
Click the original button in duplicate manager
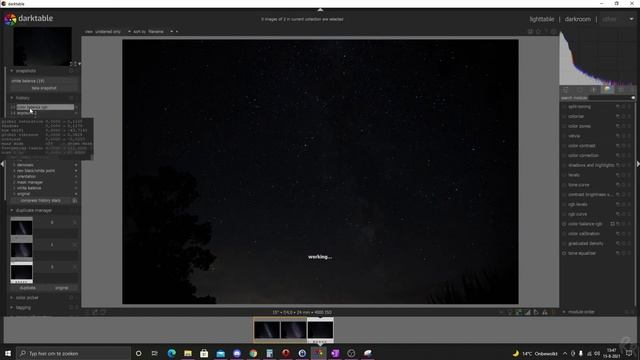click(62, 288)
